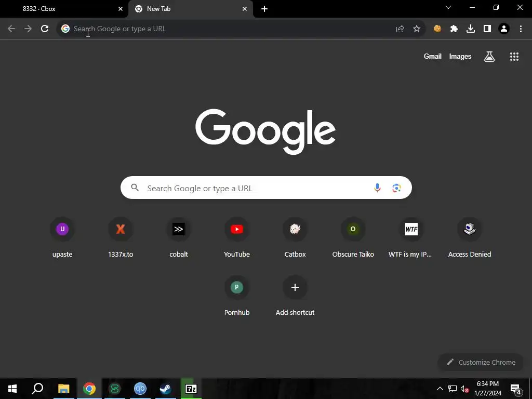Open the 1337x.to shortcut
The width and height of the screenshot is (532, 399).
pyautogui.click(x=121, y=237)
